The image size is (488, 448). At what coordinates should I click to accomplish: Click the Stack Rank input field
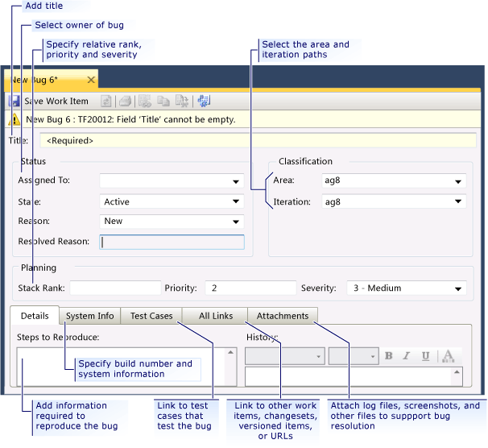tap(115, 288)
